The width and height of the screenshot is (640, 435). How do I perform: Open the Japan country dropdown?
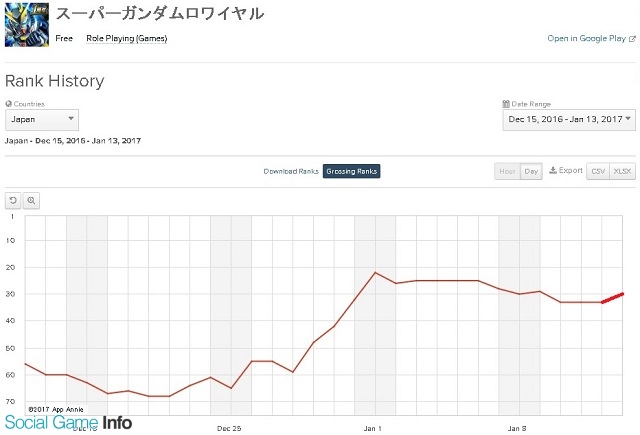pos(42,120)
